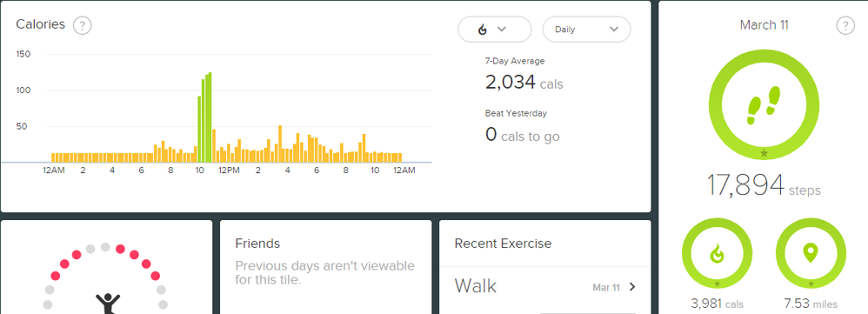Click the Walk recent exercise entry

pyautogui.click(x=545, y=287)
